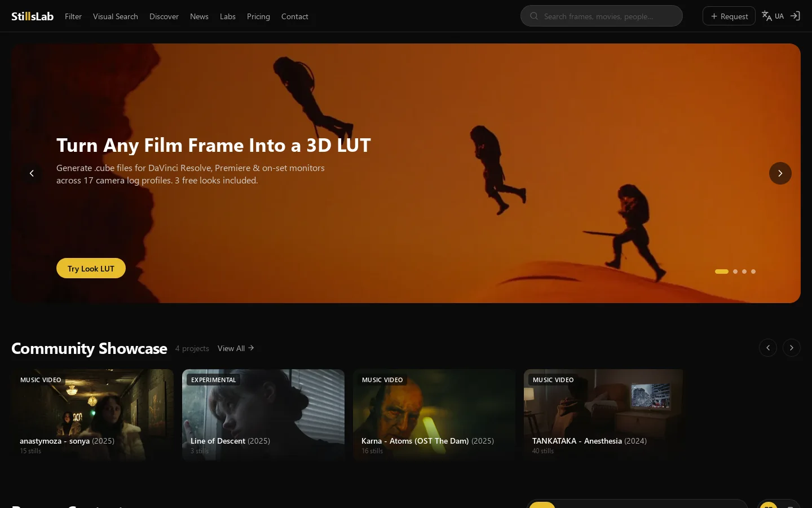812x508 pixels.
Task: Select the first hero carousel dot
Action: click(x=722, y=271)
